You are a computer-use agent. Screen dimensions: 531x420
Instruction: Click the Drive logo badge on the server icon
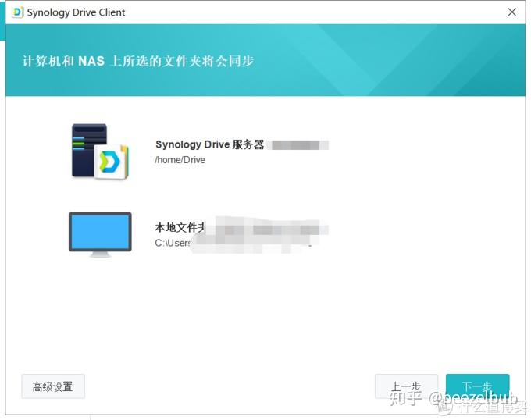pos(111,162)
